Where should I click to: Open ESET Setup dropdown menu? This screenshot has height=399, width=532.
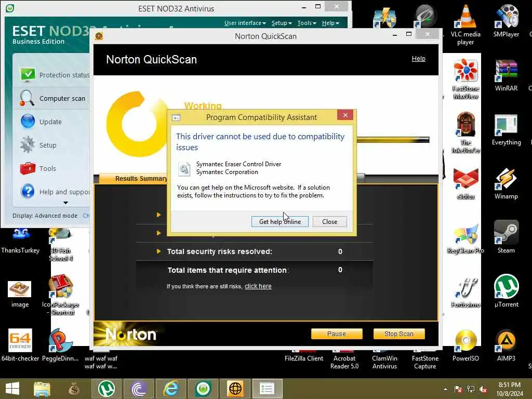point(282,23)
